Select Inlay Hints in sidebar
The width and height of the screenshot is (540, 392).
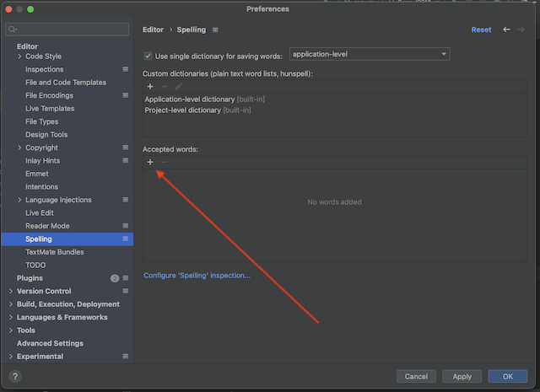pyautogui.click(x=43, y=161)
